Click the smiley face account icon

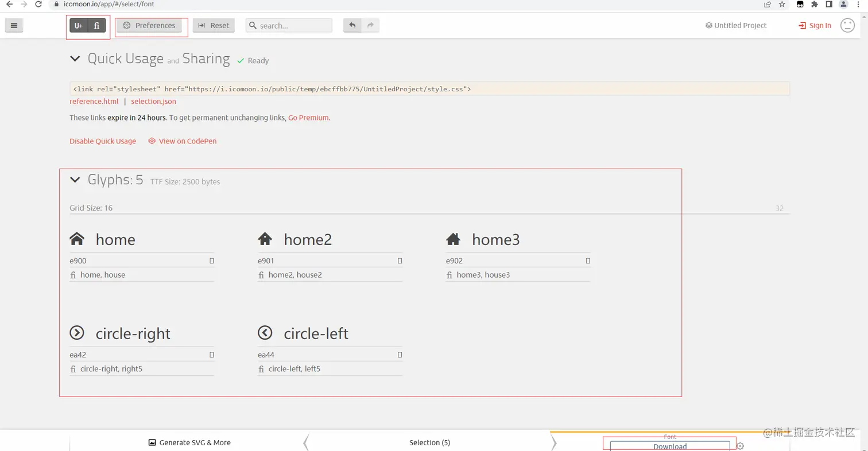(x=848, y=25)
